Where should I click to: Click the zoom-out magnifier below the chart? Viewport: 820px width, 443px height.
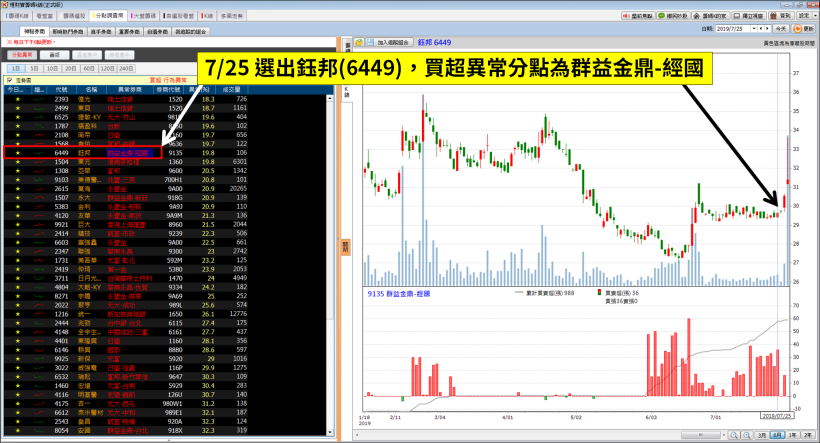click(x=734, y=435)
